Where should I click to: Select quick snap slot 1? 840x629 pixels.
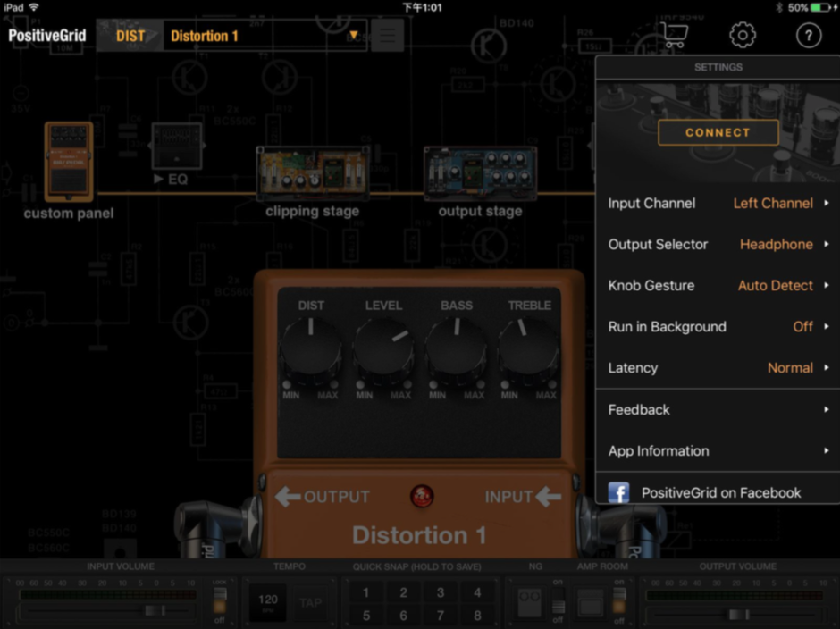pyautogui.click(x=365, y=592)
